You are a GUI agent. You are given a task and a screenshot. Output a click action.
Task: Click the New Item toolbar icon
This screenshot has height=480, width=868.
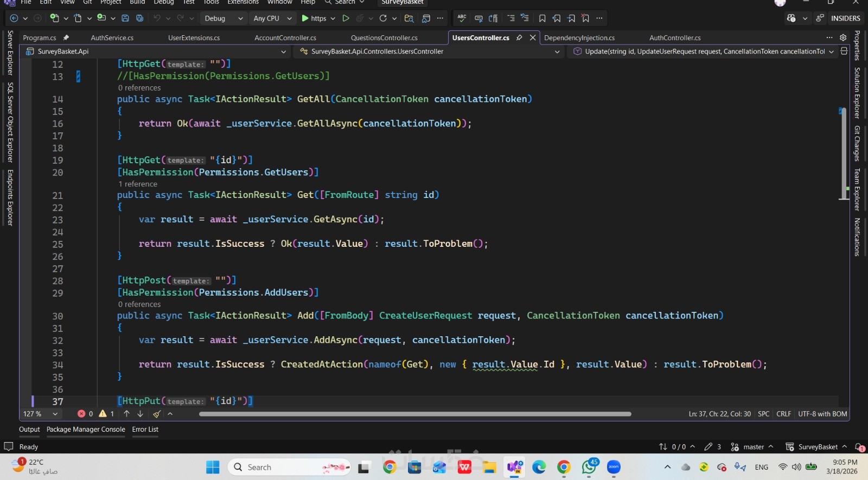tap(54, 18)
